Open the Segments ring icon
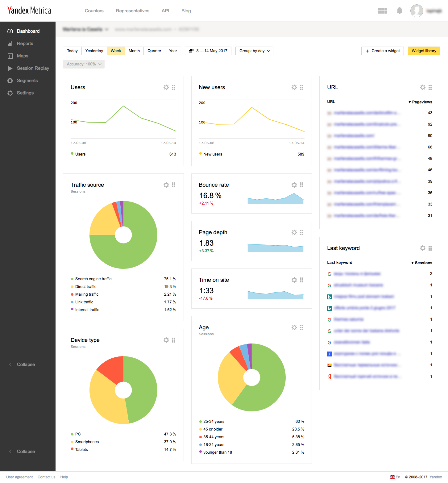The image size is (448, 483). tap(10, 81)
